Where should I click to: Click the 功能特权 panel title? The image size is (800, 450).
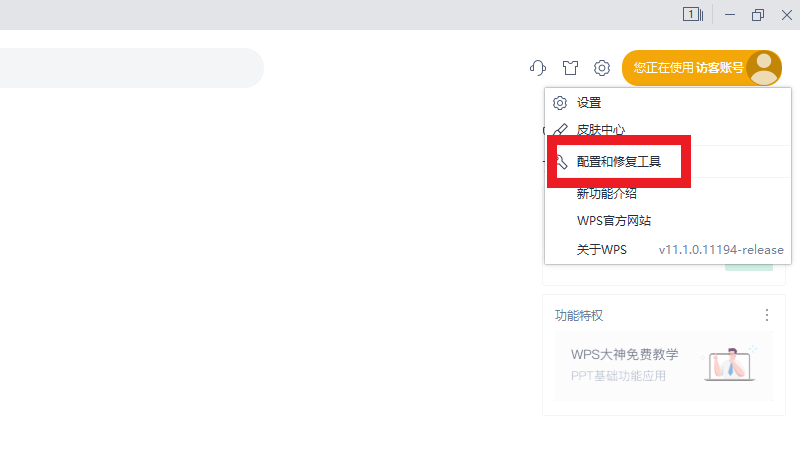[x=579, y=315]
